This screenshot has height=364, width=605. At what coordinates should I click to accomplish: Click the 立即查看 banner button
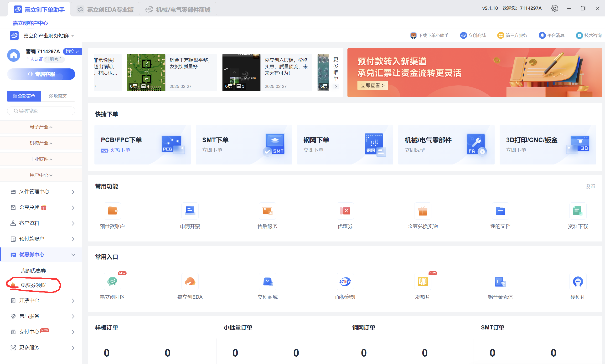click(x=372, y=85)
